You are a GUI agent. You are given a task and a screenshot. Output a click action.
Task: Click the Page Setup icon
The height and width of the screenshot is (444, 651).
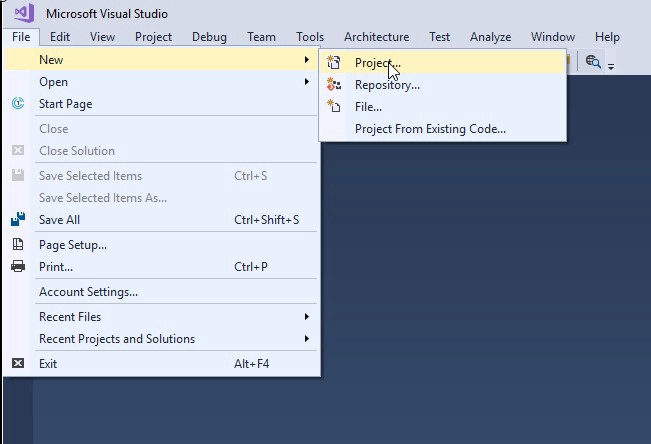(x=18, y=244)
